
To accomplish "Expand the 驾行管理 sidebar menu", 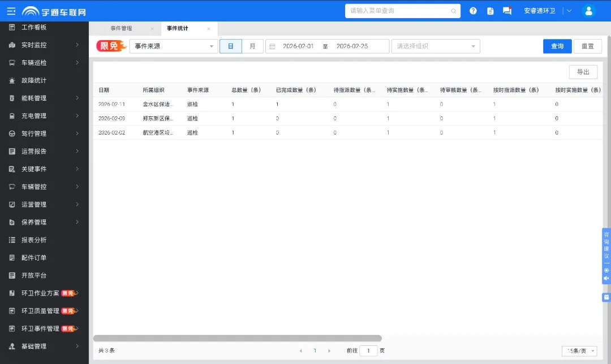I will point(42,133).
